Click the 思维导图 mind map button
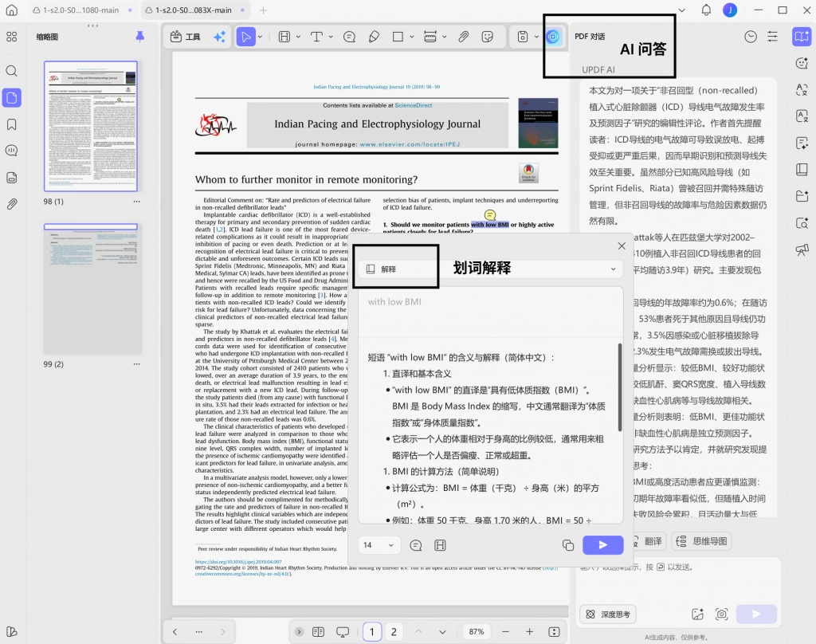Screen dimensions: 816x644 point(701,541)
